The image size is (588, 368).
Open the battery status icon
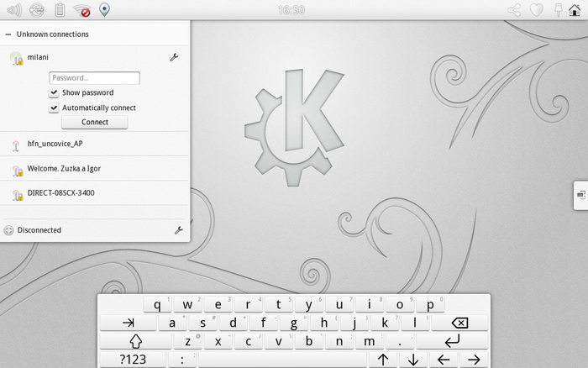[60, 10]
